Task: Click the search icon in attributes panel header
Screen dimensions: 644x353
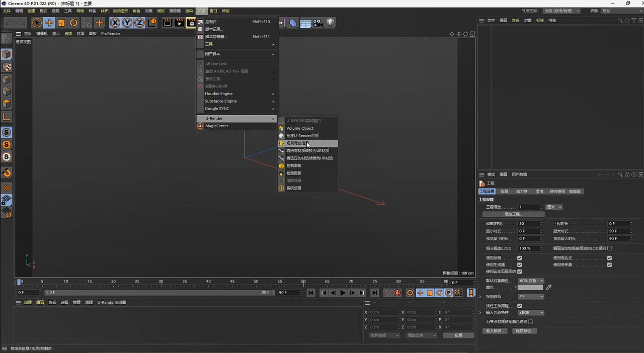Action: pyautogui.click(x=621, y=174)
